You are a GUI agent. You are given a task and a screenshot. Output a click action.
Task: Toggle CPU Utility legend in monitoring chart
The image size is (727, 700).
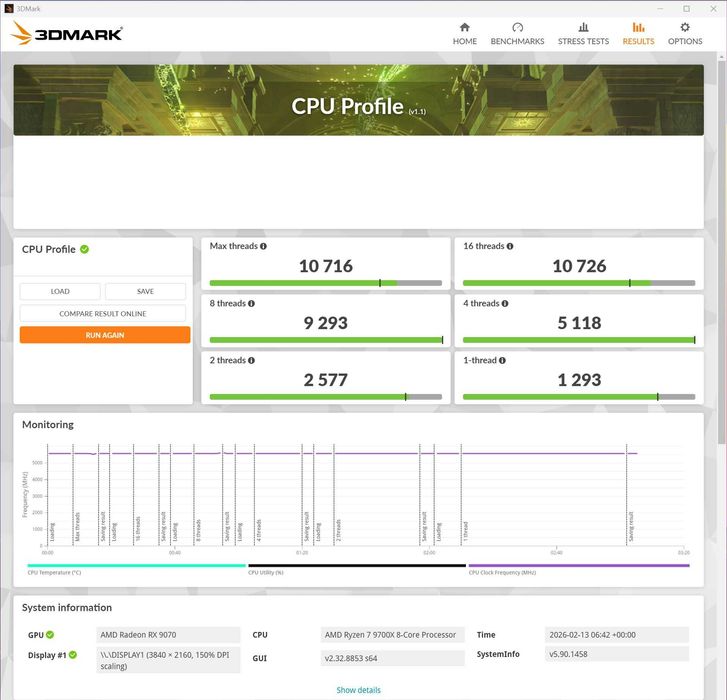(x=357, y=568)
